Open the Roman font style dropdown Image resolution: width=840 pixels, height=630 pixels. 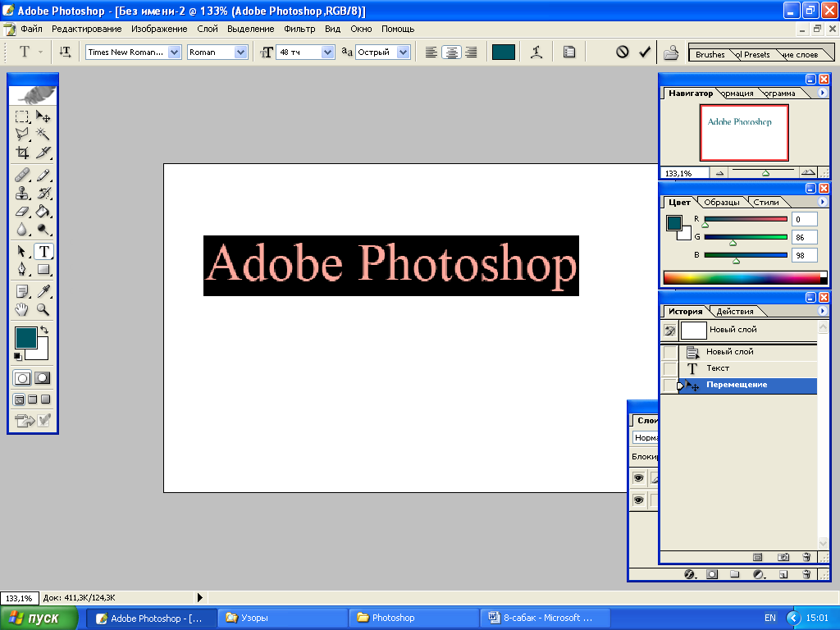240,52
